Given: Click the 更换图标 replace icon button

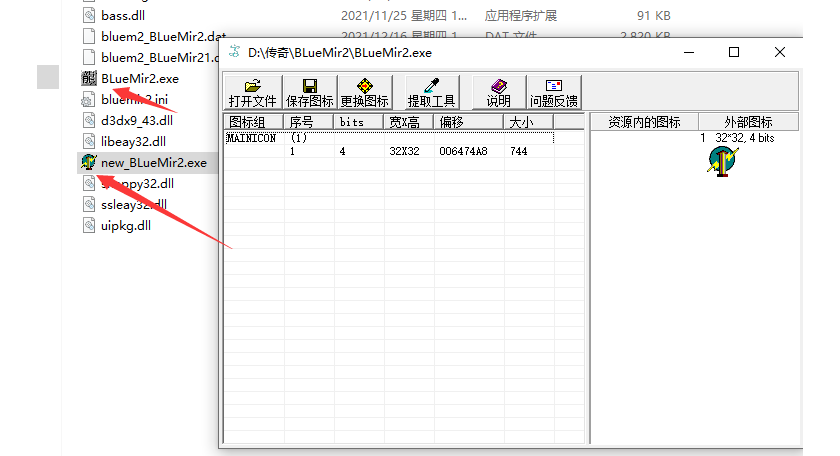Looking at the screenshot, I should pos(365,93).
